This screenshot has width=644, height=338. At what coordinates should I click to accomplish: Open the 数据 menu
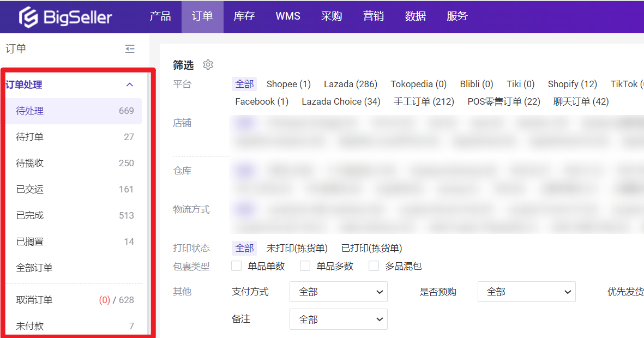[x=415, y=16]
